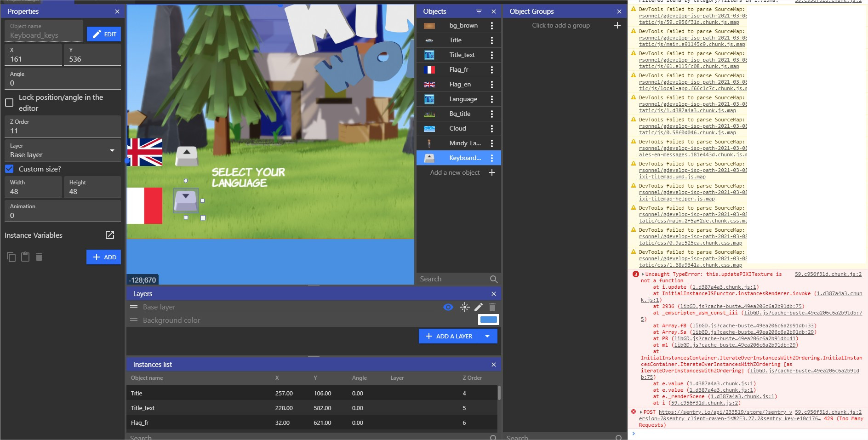Click the EDIT button for the object name
This screenshot has width=868, height=440.
coord(103,34)
